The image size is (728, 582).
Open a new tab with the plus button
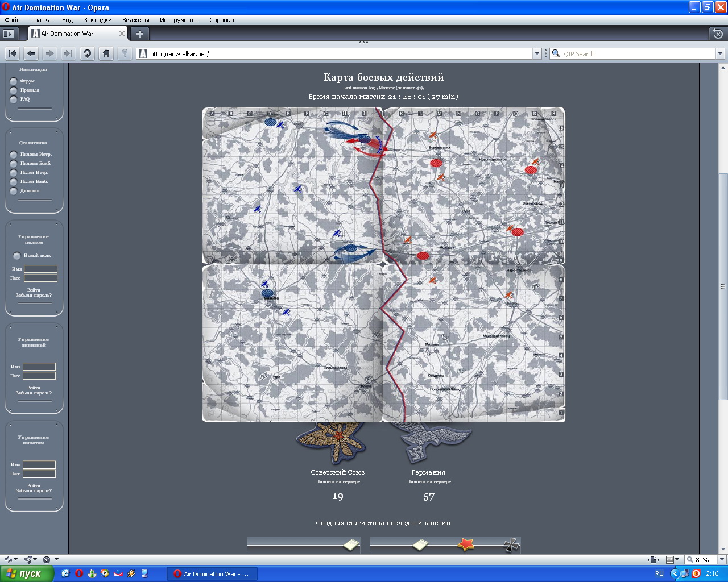[x=139, y=34]
